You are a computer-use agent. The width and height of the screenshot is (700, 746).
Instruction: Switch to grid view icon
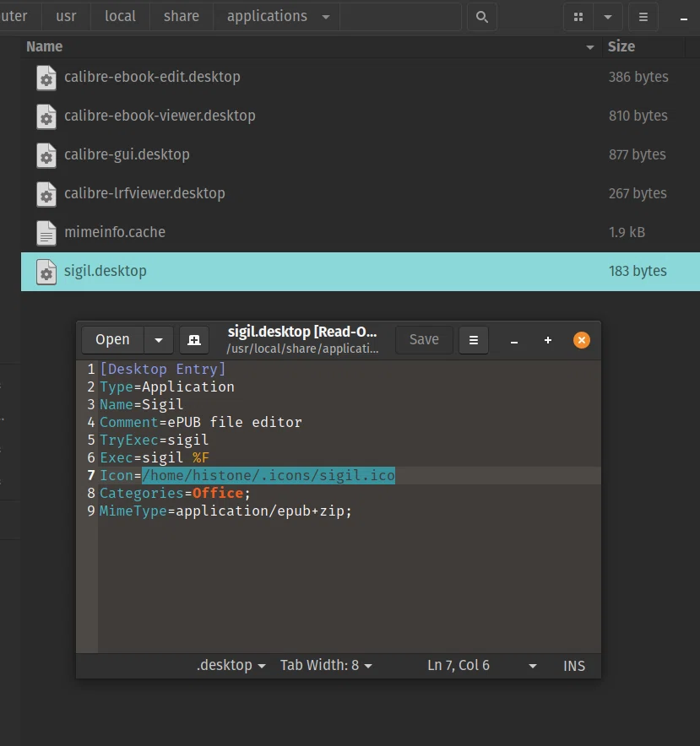point(578,17)
